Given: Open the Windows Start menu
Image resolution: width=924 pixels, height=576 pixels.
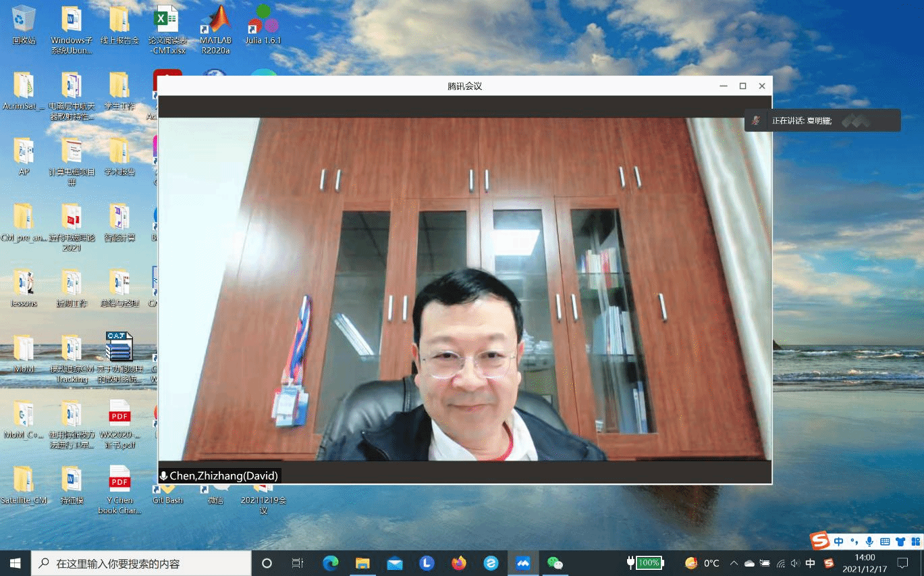Looking at the screenshot, I should 15,562.
